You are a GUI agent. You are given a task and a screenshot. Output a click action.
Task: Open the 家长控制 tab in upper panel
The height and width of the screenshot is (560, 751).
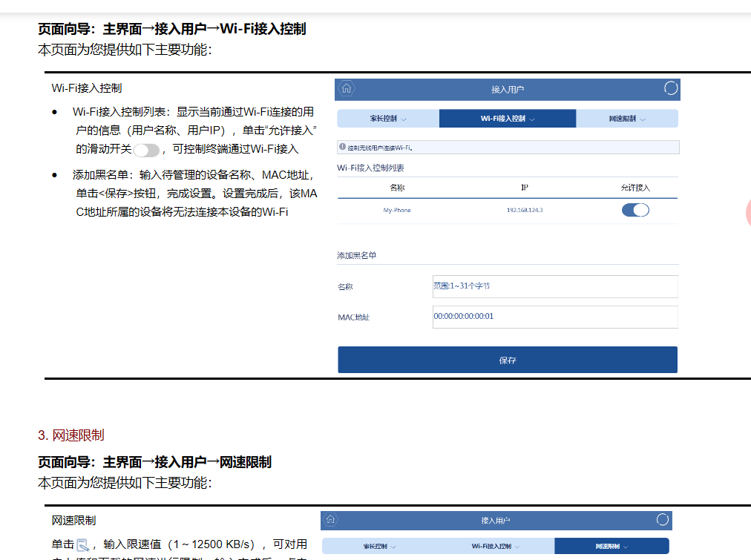pos(388,118)
